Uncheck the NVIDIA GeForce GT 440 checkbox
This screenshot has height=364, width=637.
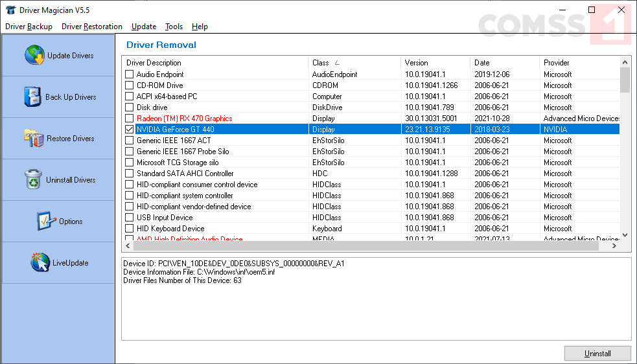point(129,129)
